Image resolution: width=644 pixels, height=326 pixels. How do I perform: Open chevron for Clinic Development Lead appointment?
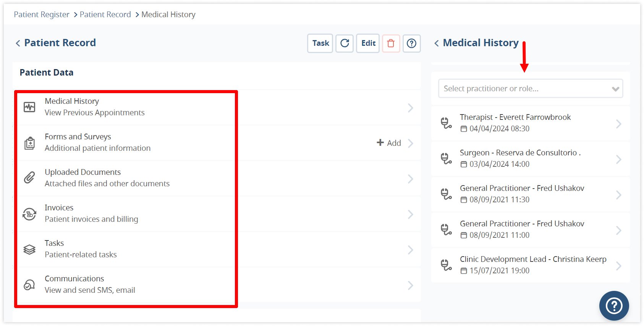[618, 266]
